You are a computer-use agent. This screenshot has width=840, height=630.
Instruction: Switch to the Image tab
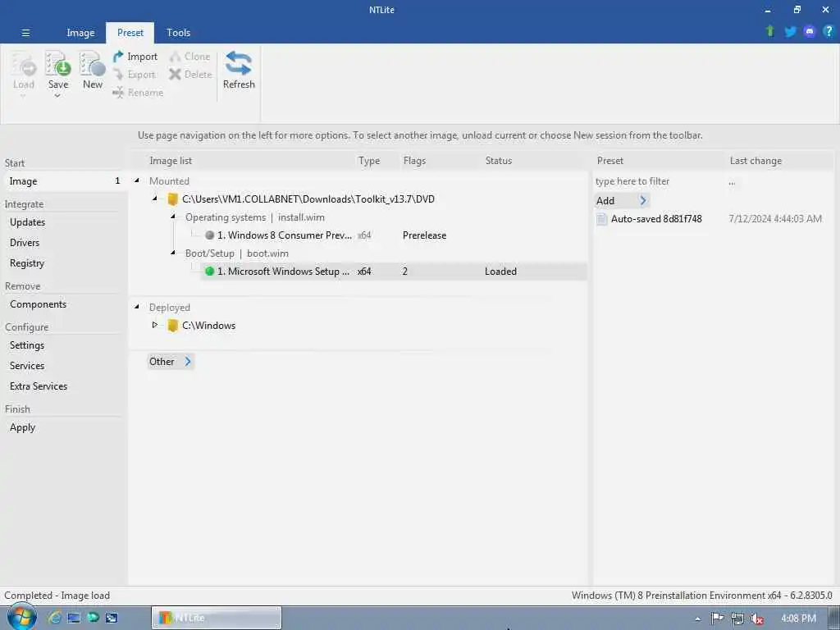[80, 33]
